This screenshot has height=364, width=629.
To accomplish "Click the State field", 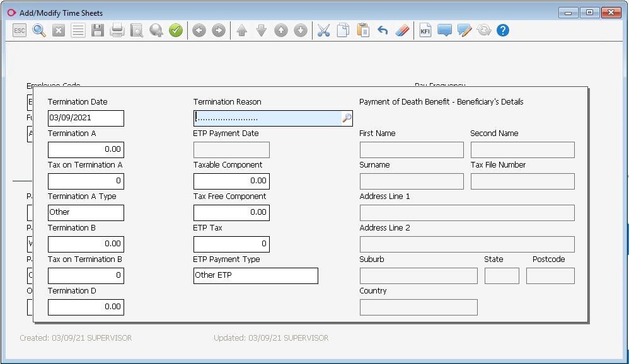I will (502, 276).
